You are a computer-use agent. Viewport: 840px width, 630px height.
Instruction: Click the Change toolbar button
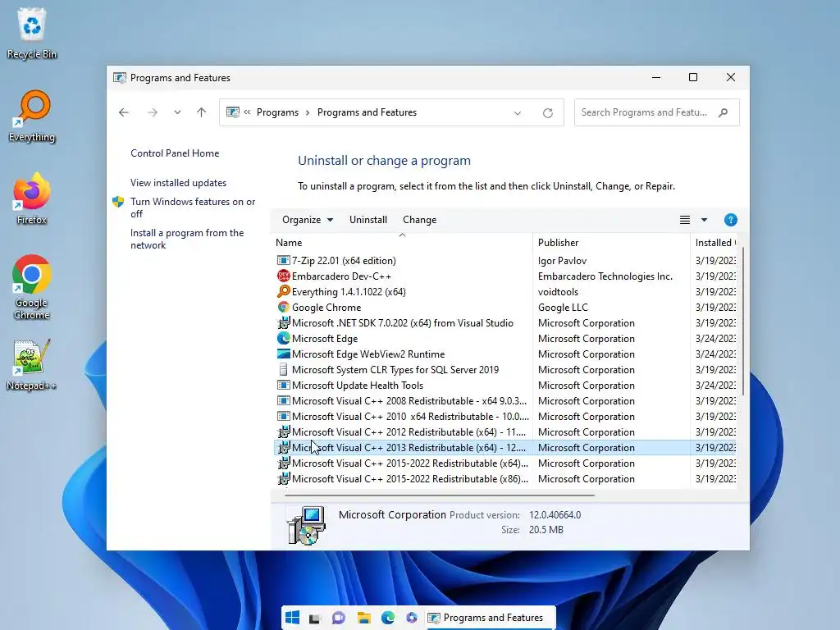[419, 220]
